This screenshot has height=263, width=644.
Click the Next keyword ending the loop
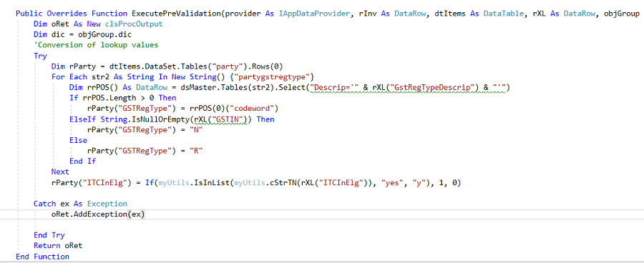(x=60, y=172)
